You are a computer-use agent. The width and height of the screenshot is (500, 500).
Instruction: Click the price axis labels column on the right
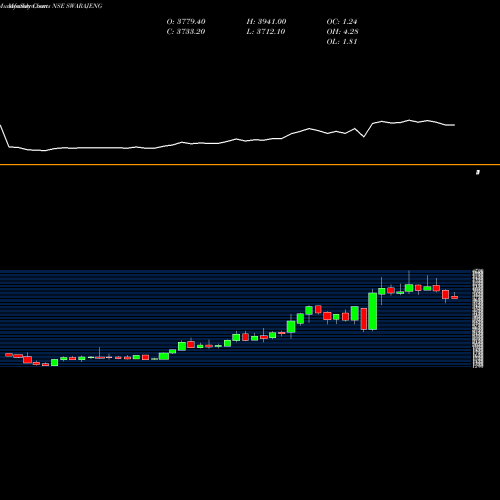coord(478,319)
